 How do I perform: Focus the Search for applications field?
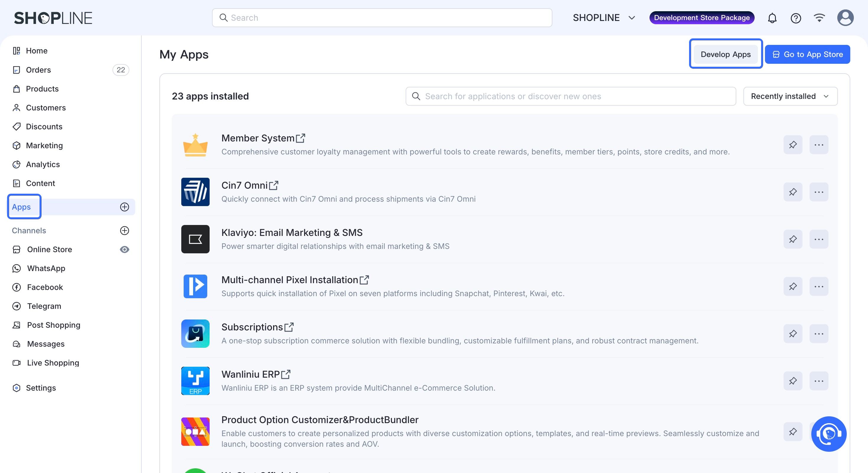click(571, 96)
